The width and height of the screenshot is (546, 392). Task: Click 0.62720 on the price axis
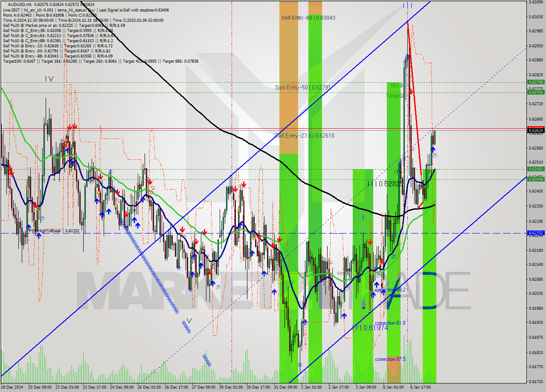click(536, 104)
